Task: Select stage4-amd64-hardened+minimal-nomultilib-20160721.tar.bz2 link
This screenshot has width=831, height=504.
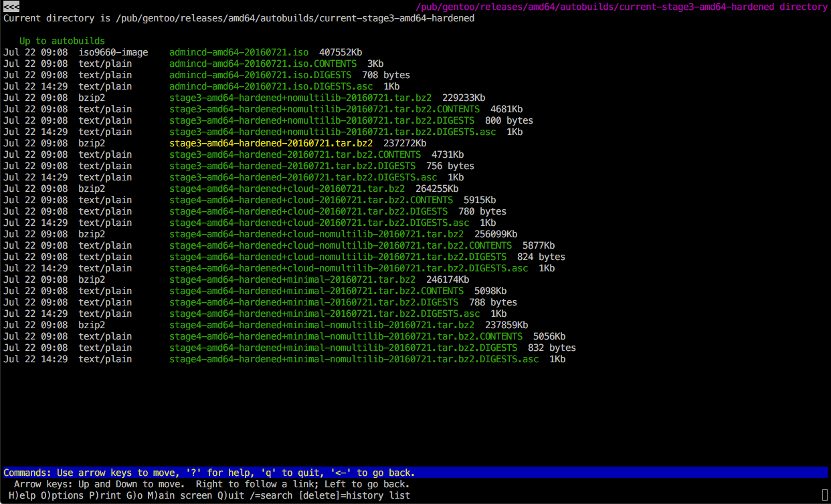Action: (x=322, y=325)
